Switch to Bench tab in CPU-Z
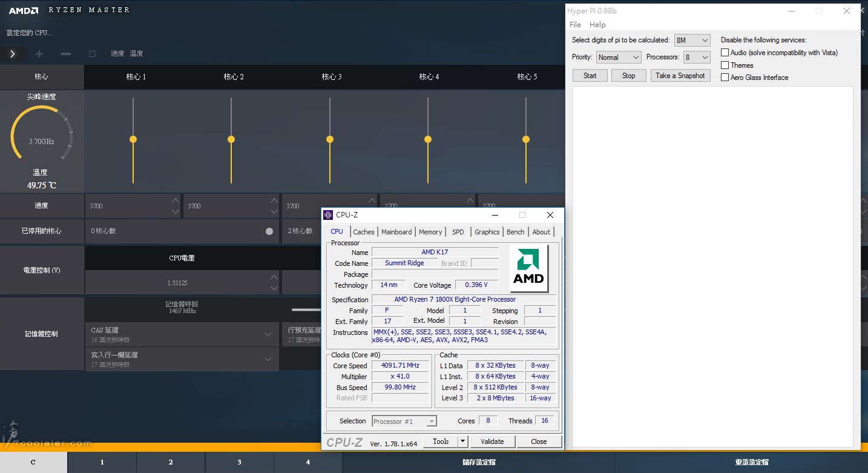Viewport: 868px width, 473px height. pyautogui.click(x=516, y=232)
